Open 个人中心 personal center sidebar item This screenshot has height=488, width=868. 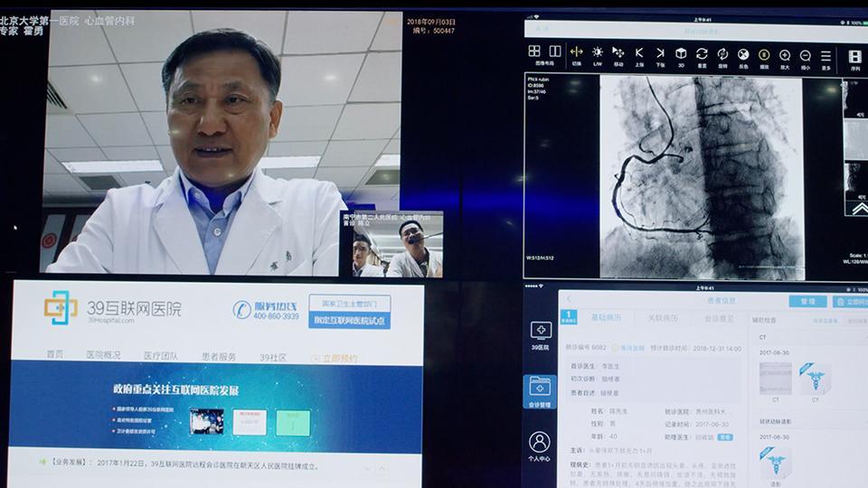point(539,446)
